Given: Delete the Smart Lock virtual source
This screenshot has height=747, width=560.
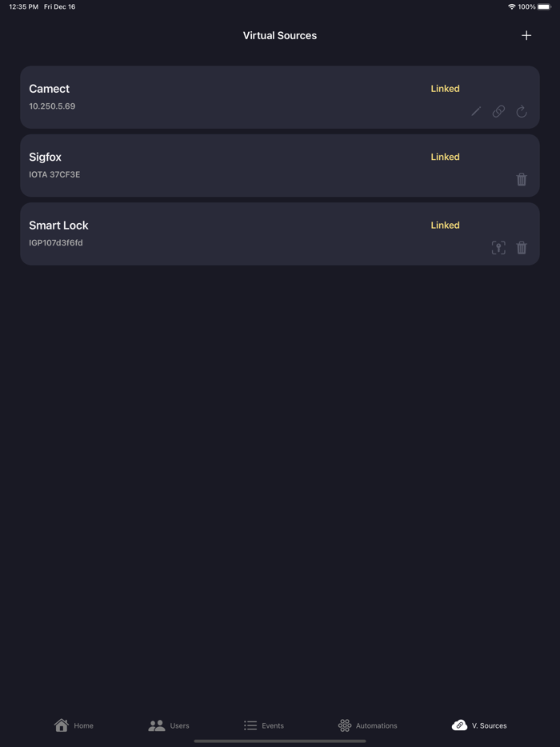Looking at the screenshot, I should (x=522, y=248).
